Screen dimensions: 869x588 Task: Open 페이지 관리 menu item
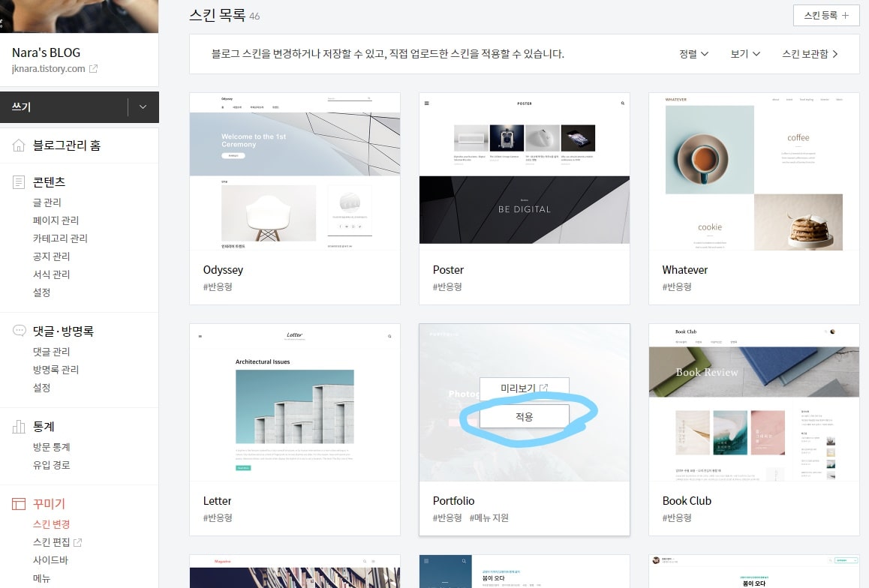(x=56, y=220)
